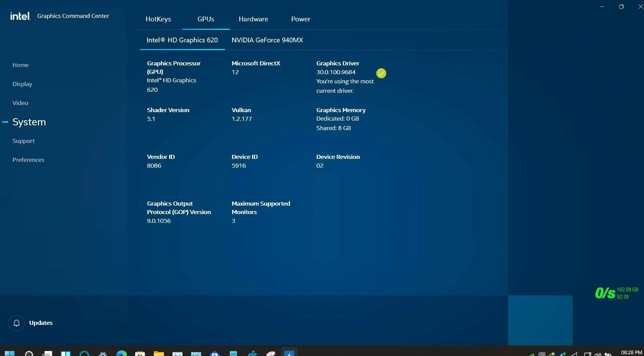Click the network tray icon

[588, 354]
